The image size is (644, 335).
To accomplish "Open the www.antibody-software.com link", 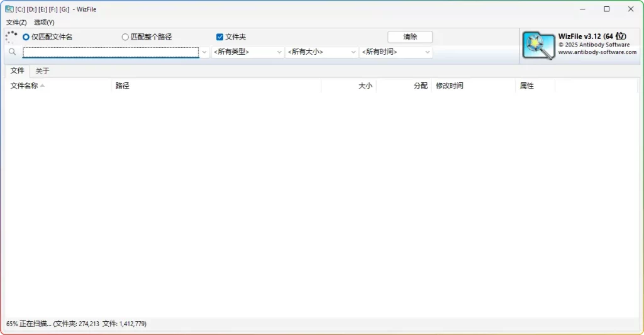I will point(597,53).
